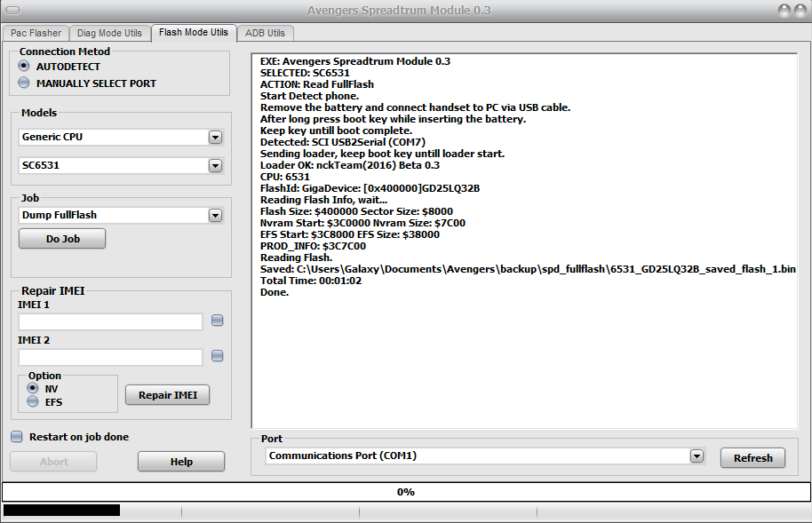Click 'PROD_INFO: $3C7C00' log line

click(313, 246)
